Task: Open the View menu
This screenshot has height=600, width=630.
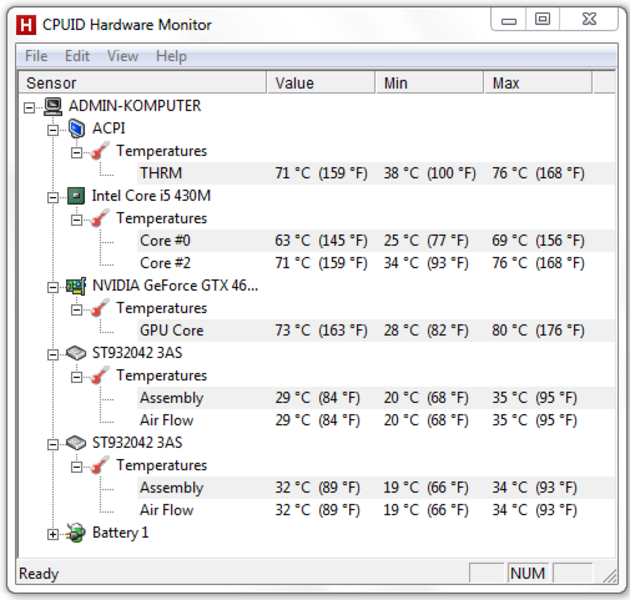Action: click(x=123, y=56)
